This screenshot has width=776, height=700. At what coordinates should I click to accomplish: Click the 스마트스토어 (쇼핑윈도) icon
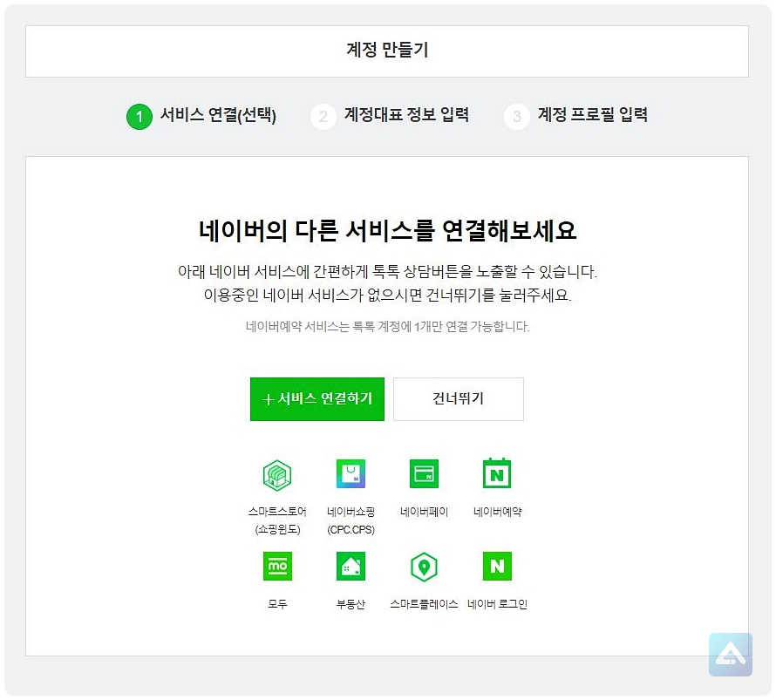click(x=277, y=475)
